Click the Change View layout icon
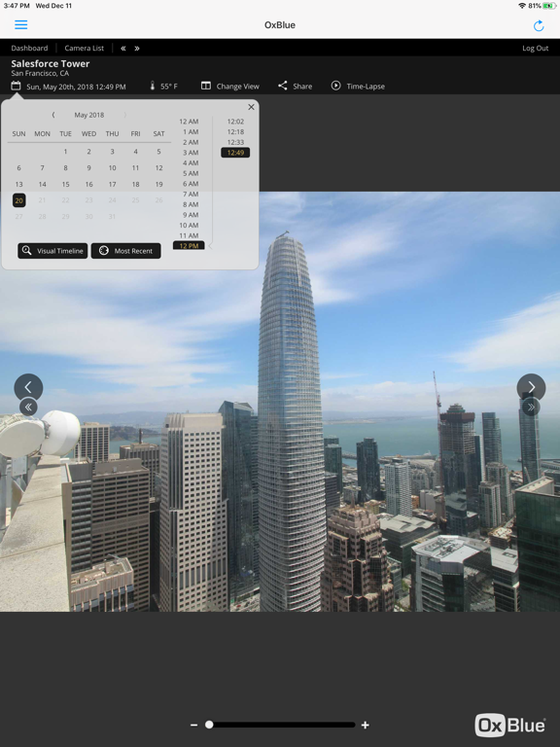The width and height of the screenshot is (560, 747). [206, 86]
